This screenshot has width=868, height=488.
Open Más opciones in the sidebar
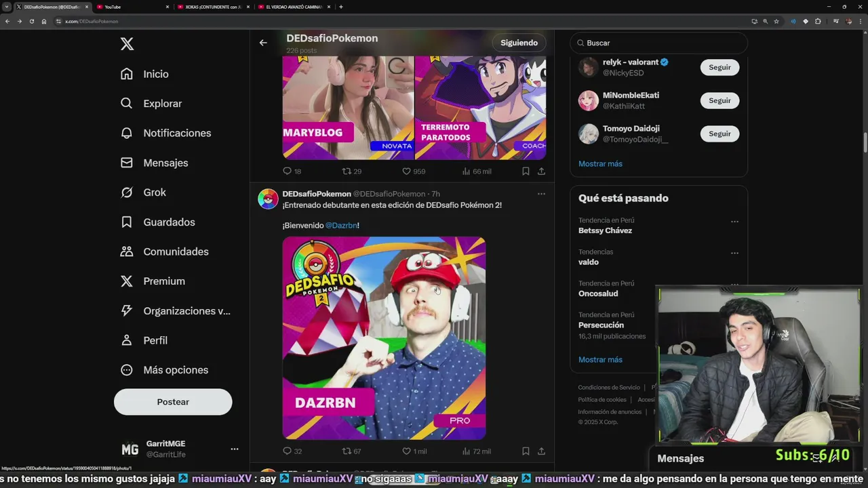[163, 370]
